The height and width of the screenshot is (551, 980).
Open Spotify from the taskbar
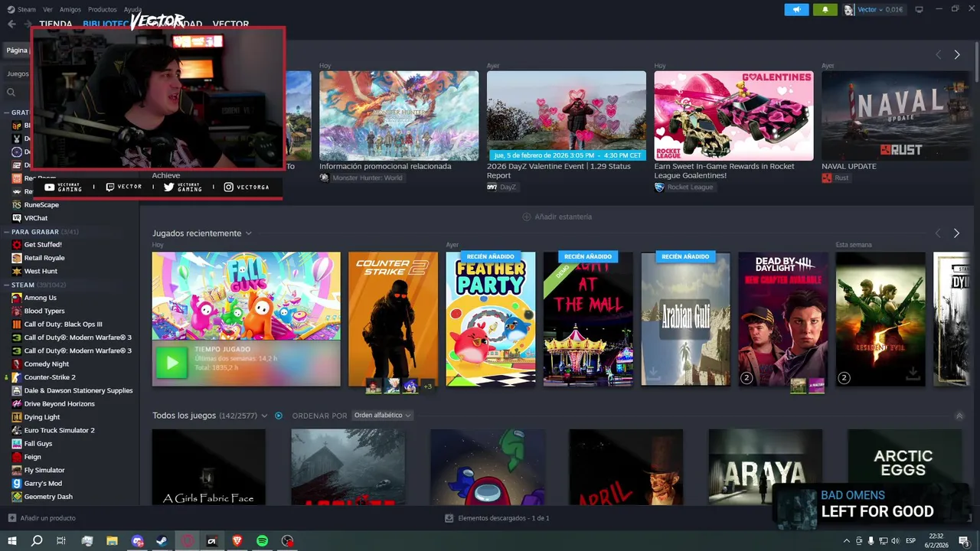point(262,541)
